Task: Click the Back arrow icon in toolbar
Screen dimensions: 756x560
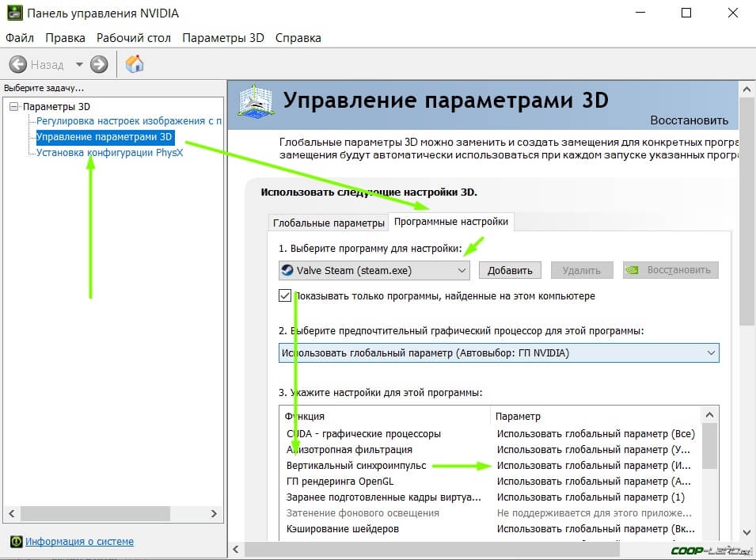Action: 17,64
